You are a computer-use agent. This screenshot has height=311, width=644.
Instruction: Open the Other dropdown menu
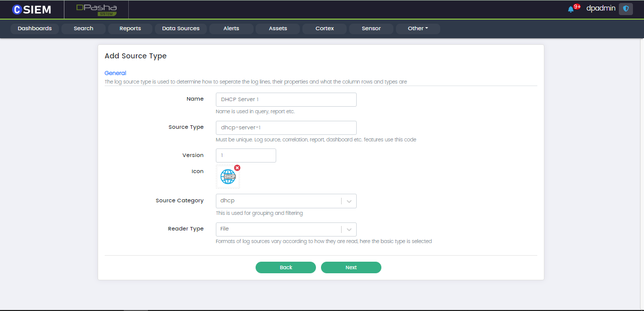click(x=418, y=29)
